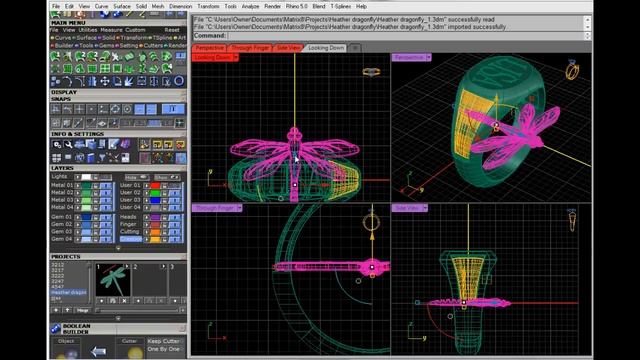The image size is (640, 360).
Task: Toggle the point snap icon
Action: click(x=91, y=109)
